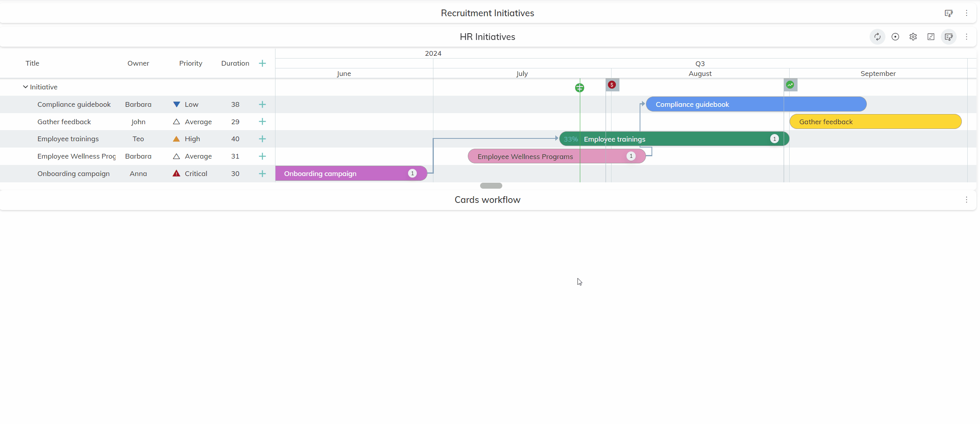
Task: Click Average priority icon for Employee Wellness
Action: (x=177, y=156)
